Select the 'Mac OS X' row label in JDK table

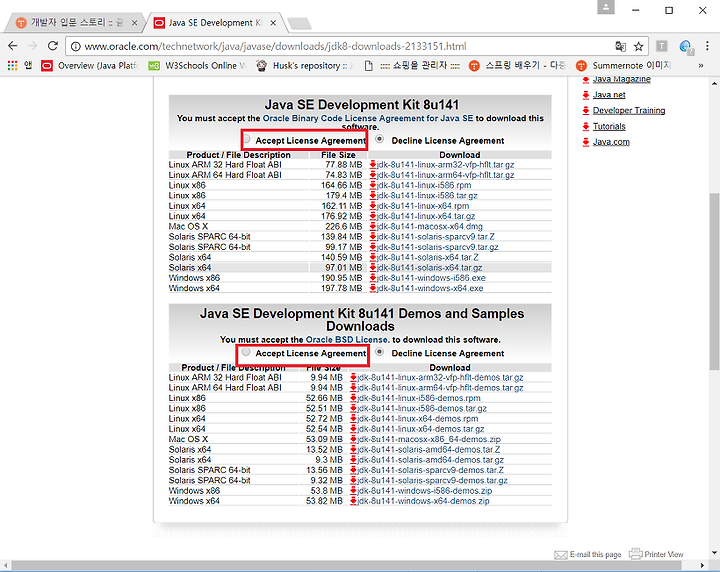(188, 227)
